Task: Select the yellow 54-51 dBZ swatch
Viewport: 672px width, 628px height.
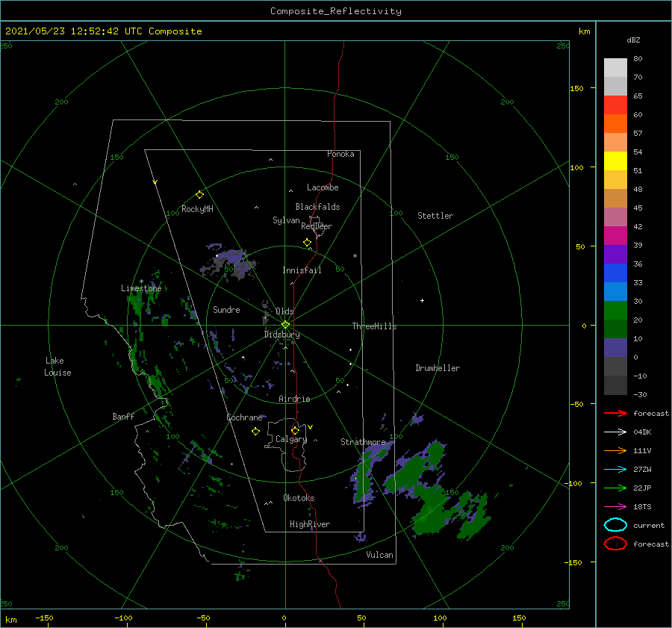Action: click(x=615, y=161)
